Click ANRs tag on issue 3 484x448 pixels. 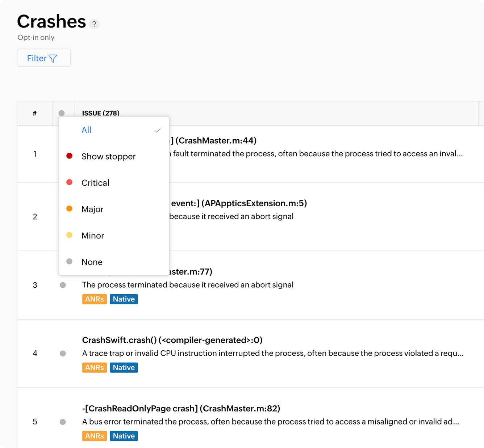point(95,299)
